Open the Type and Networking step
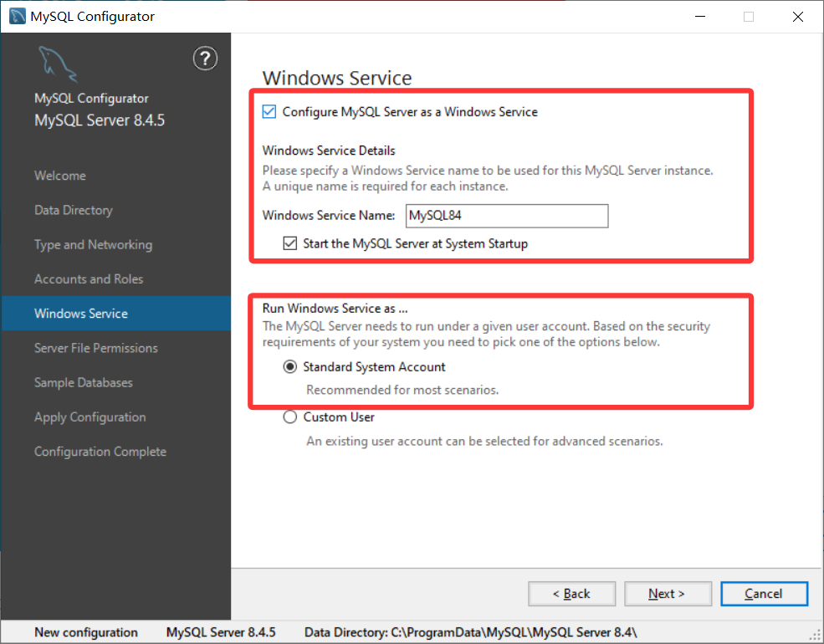The width and height of the screenshot is (824, 644). [93, 245]
